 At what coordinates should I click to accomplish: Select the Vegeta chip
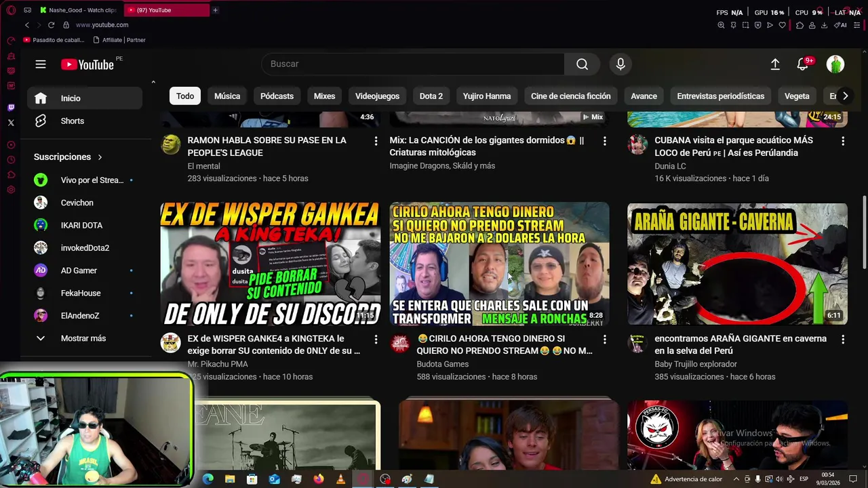click(x=797, y=96)
